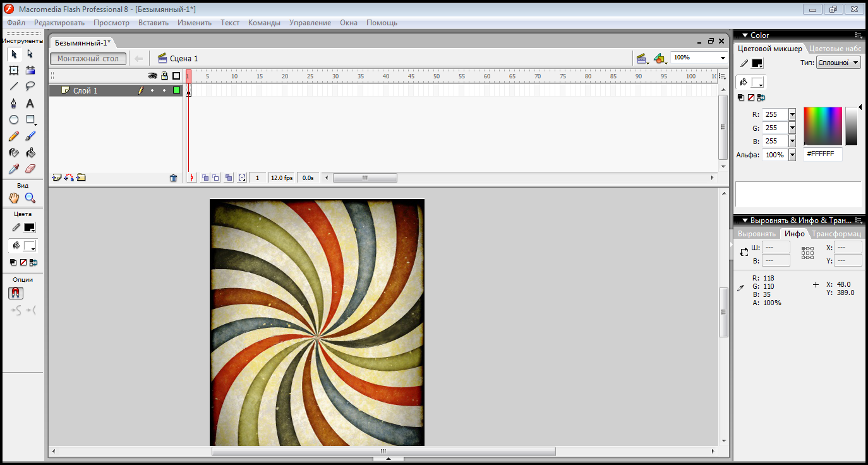Click the hex #FFFFFF input field
Viewport: 868px width, 465px height.
[x=823, y=154]
